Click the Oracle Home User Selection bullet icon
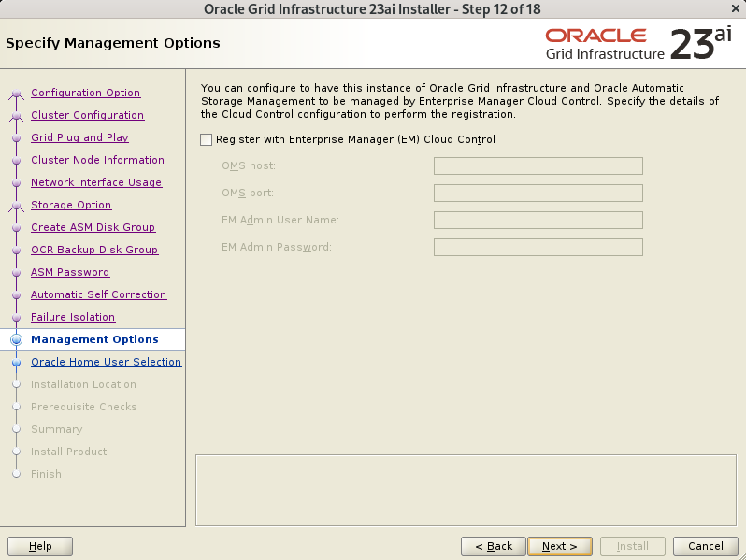 [x=16, y=363]
